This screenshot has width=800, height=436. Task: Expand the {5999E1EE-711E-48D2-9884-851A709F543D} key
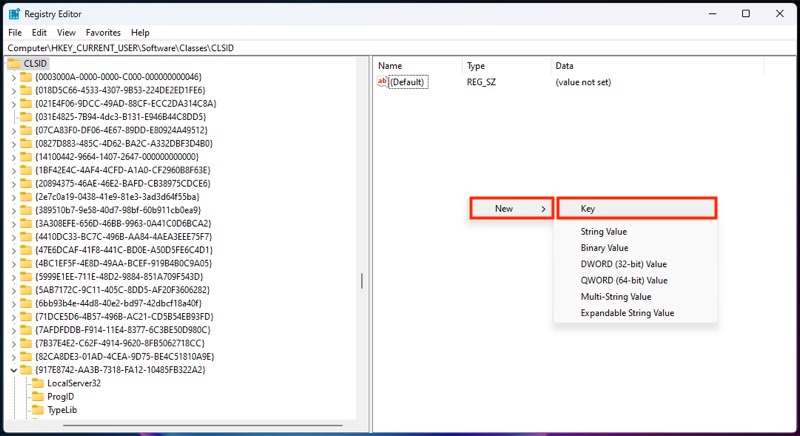(14, 276)
